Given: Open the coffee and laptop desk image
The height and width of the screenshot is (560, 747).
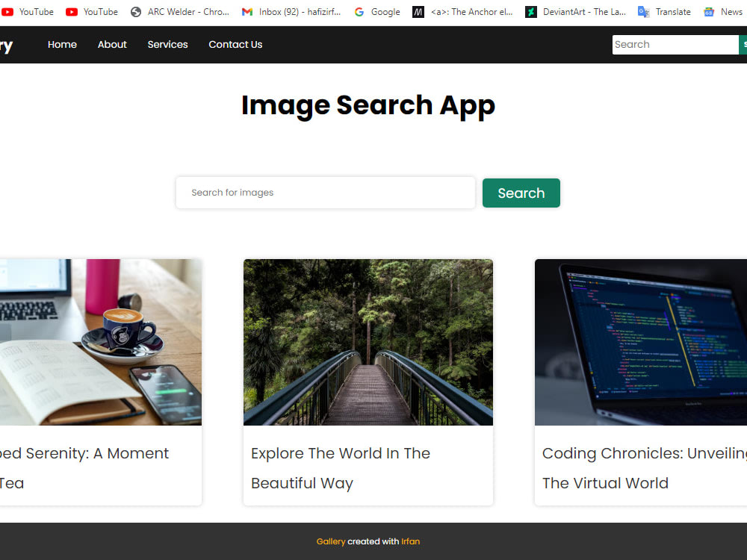Looking at the screenshot, I should point(101,342).
